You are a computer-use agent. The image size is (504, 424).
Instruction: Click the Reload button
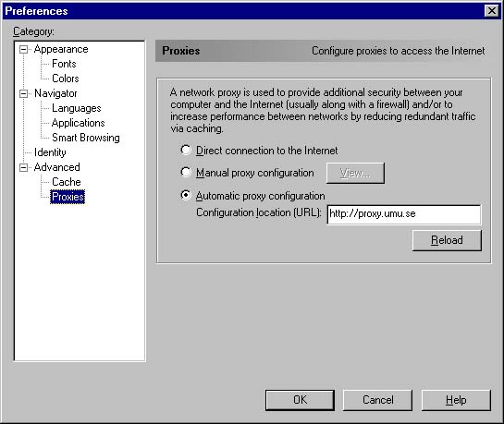point(447,240)
